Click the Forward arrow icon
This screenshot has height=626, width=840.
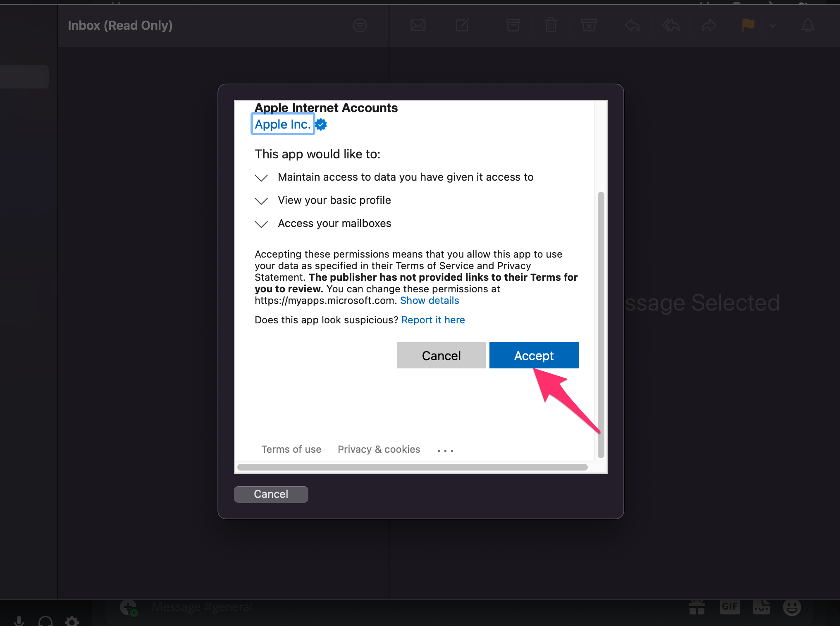(x=709, y=26)
